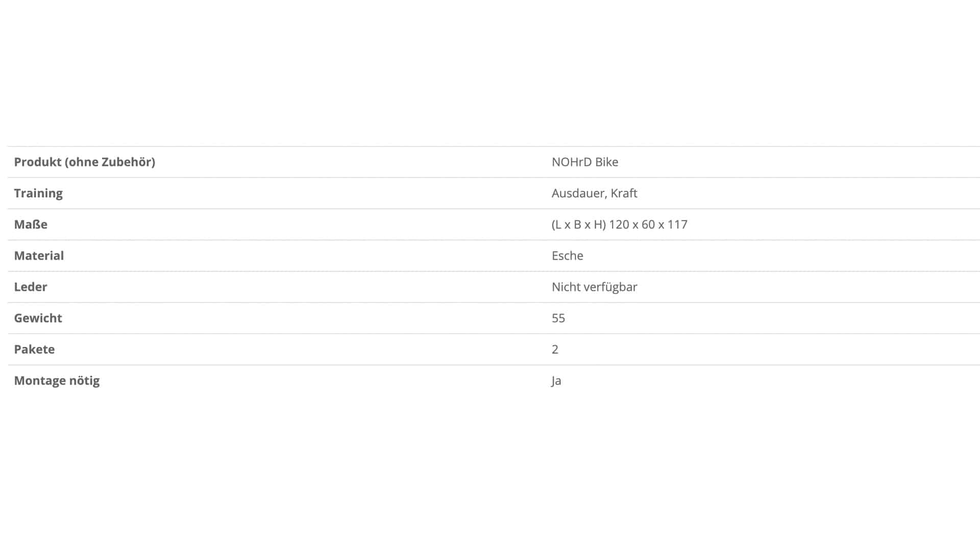Click the Pakete label
This screenshot has height=551, width=980.
pyautogui.click(x=34, y=349)
